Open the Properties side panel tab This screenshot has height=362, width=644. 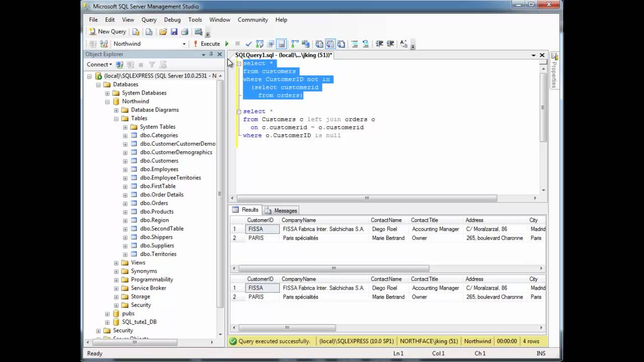[554, 70]
